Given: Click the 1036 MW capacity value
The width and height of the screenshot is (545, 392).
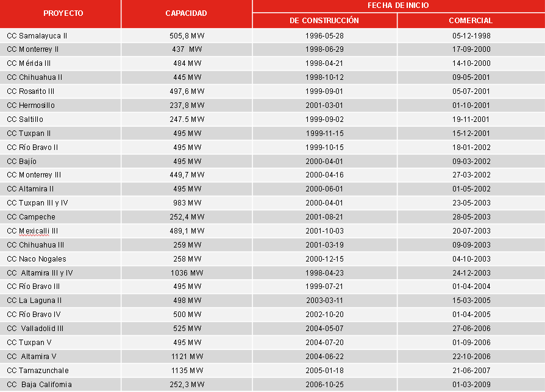Looking at the screenshot, I should pos(187,273).
